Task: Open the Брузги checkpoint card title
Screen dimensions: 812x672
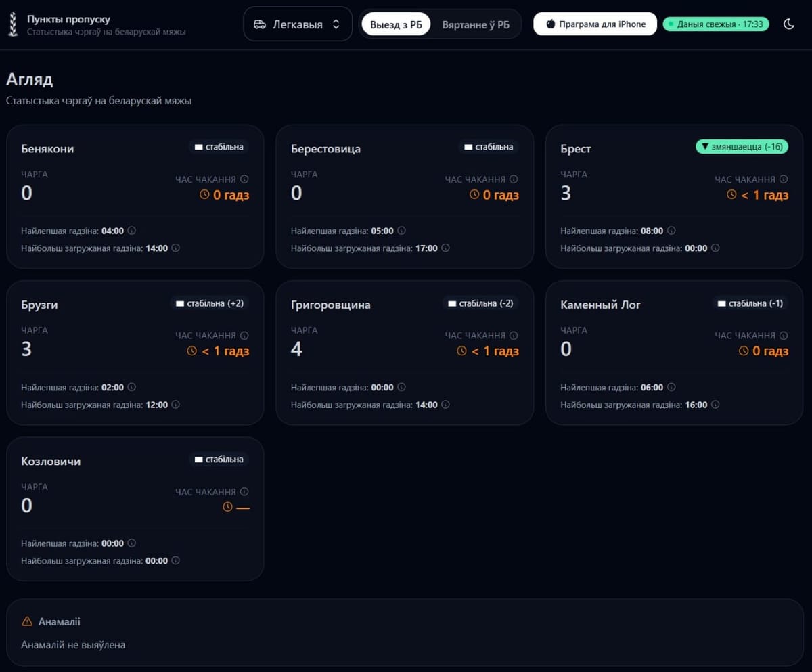Action: pos(39,305)
